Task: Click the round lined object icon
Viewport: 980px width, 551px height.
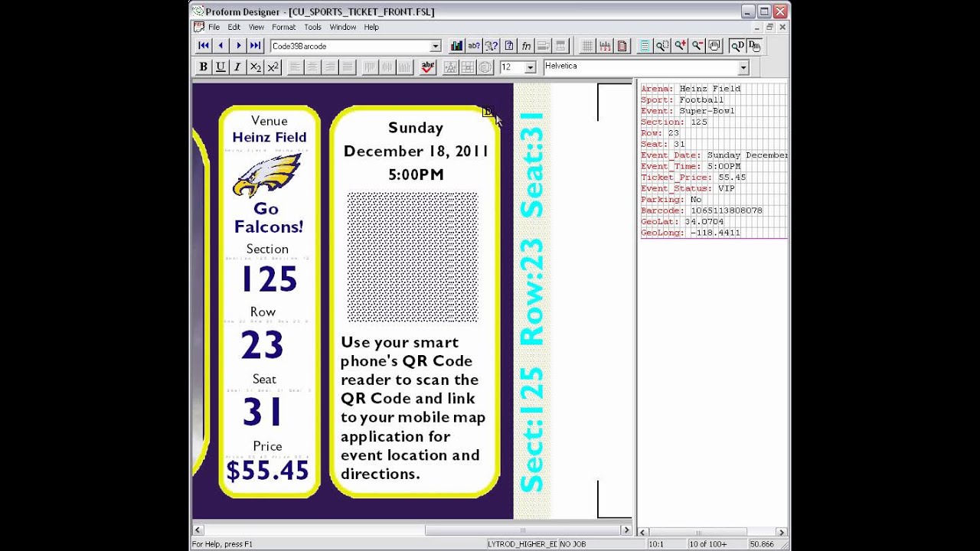Action: coord(485,67)
